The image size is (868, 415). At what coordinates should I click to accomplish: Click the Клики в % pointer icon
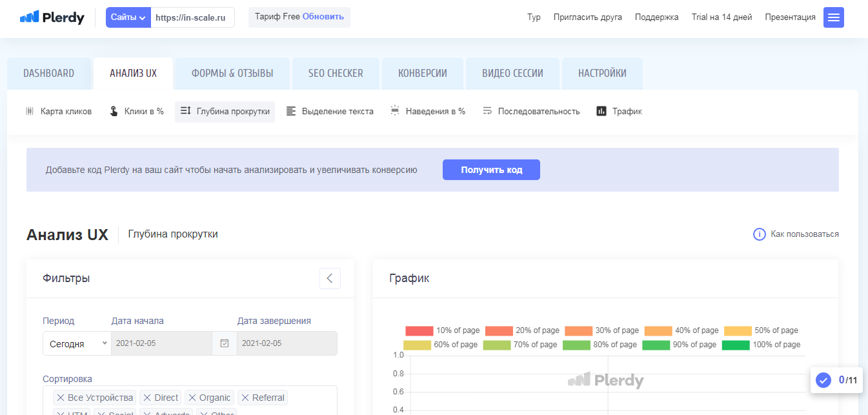113,111
